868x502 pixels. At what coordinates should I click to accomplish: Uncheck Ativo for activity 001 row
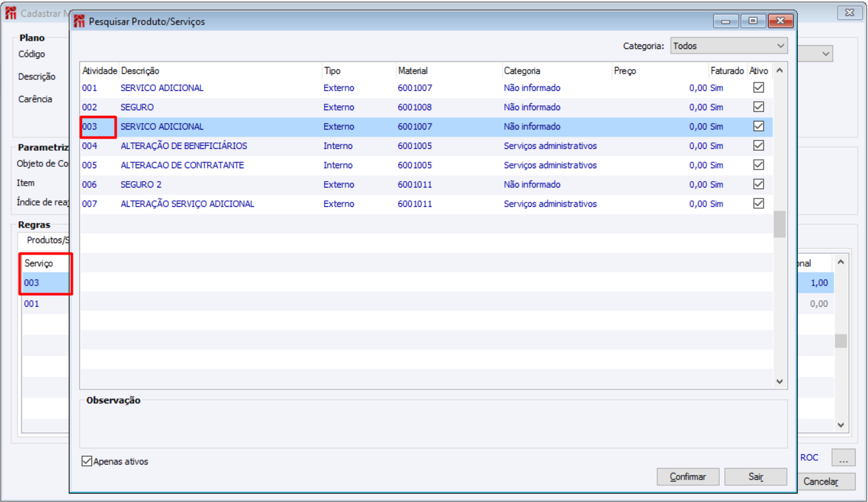(x=758, y=88)
